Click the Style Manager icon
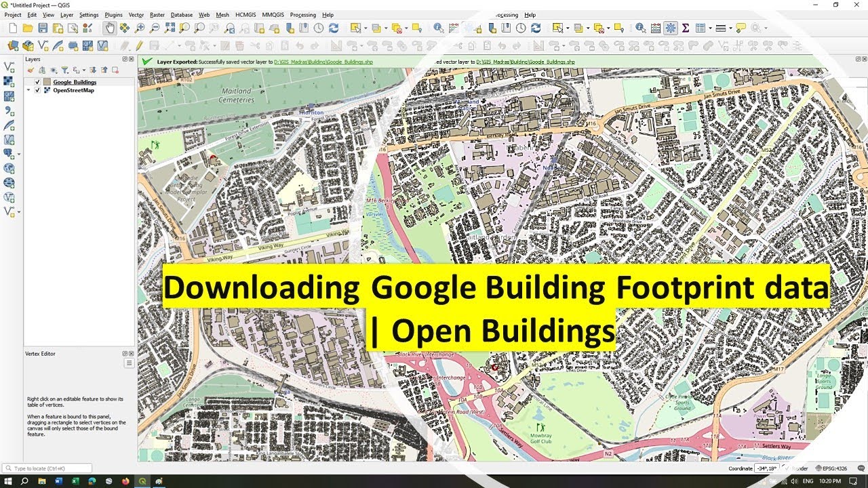 pyautogui.click(x=87, y=28)
